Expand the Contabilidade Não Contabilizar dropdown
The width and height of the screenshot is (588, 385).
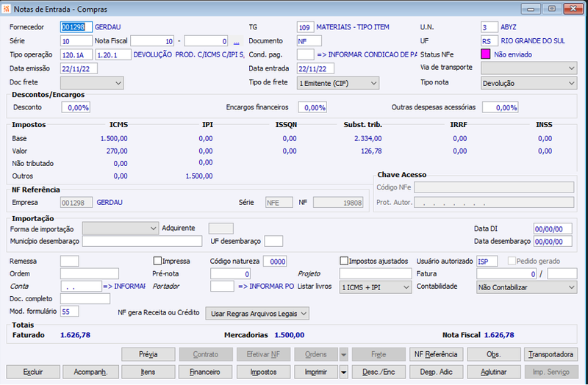[x=526, y=287]
